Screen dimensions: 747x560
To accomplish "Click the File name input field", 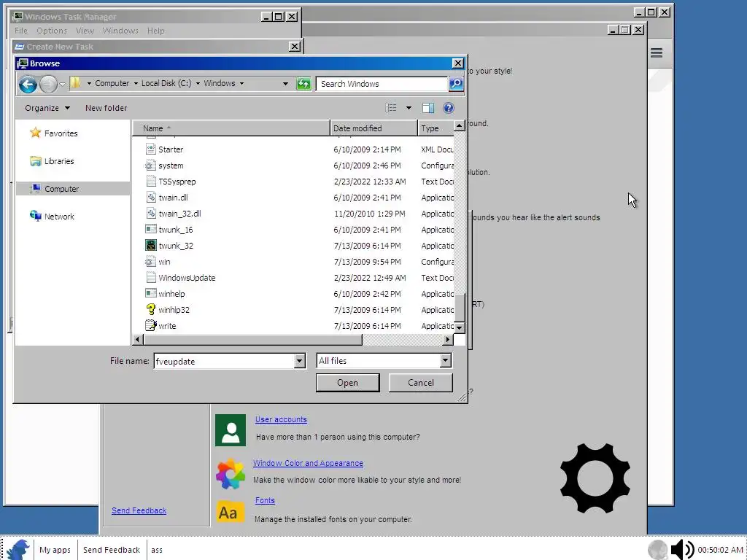I will click(x=225, y=361).
